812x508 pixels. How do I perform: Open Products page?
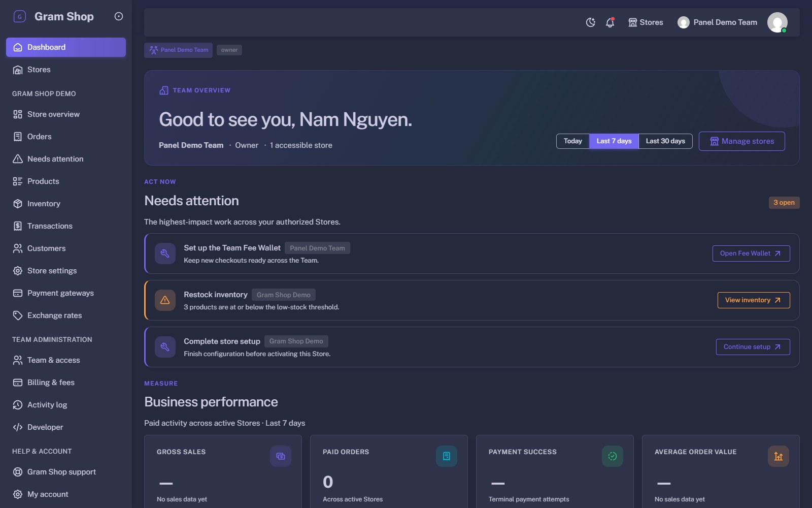pyautogui.click(x=66, y=181)
